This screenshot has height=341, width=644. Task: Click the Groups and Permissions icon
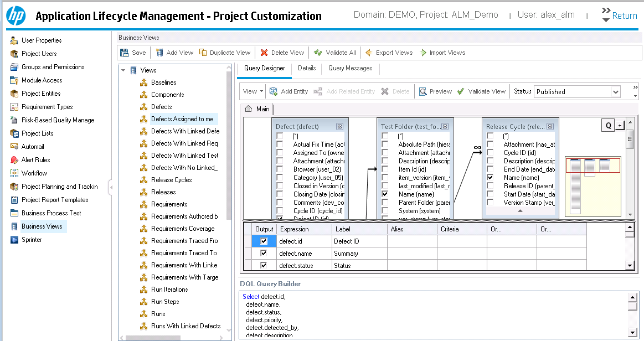click(14, 67)
